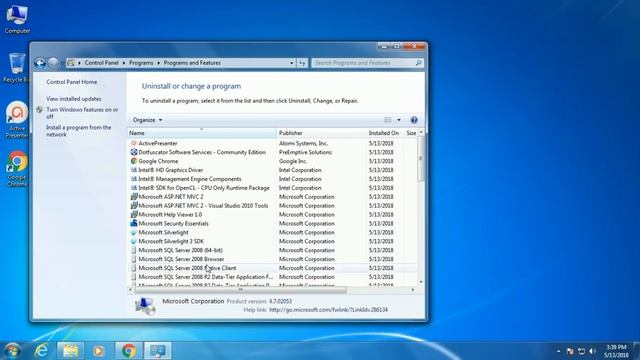The image size is (640, 360).
Task: Launch ActivePresenter from the desktop shortcut
Action: 17,120
